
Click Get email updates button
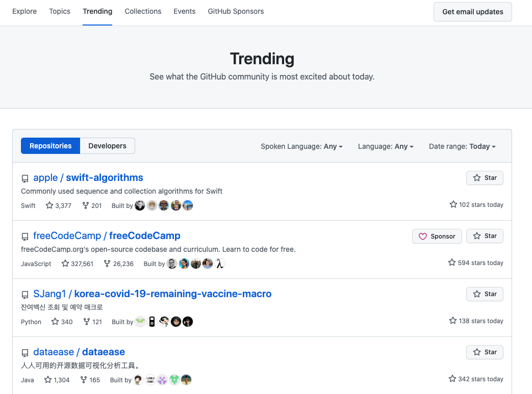pos(473,12)
